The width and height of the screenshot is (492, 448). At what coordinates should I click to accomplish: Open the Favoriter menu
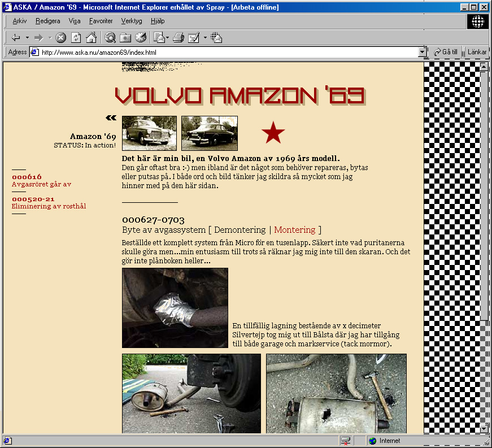101,21
